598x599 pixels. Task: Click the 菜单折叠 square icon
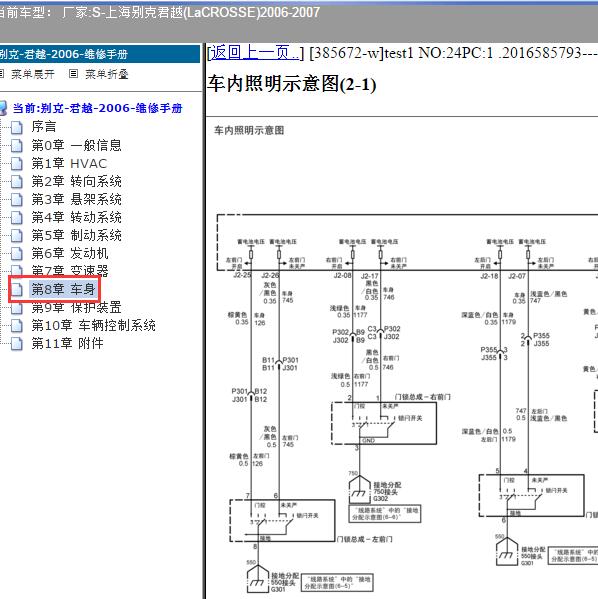click(73, 74)
